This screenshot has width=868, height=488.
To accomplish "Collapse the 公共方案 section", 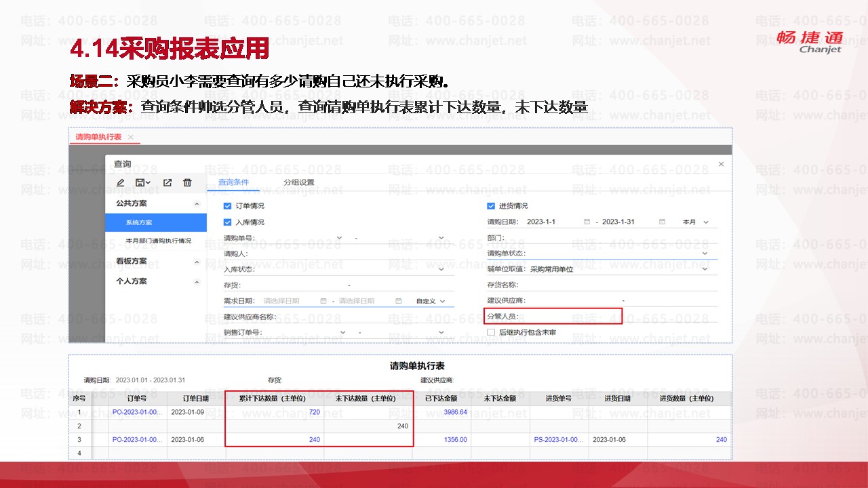I will coord(197,203).
